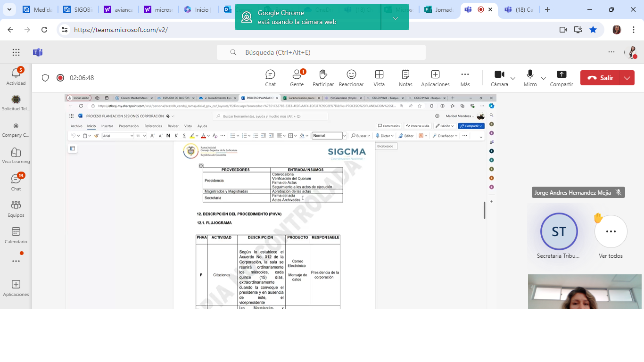The image size is (644, 362).
Task: Show more apps via the sidebar ellipsis
Action: click(16, 261)
